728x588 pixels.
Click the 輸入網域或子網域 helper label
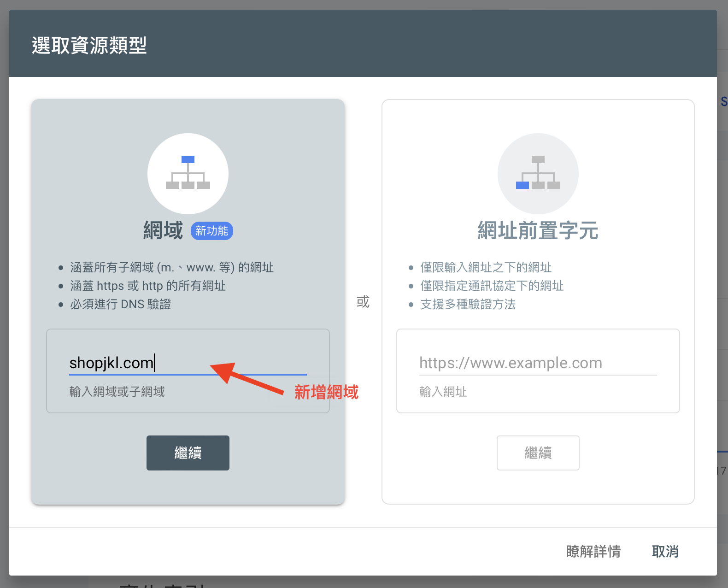tap(117, 392)
